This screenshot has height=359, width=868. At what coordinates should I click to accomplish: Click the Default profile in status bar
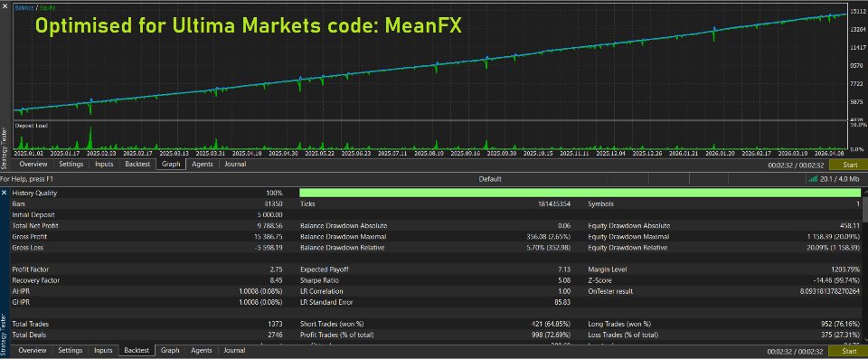pyautogui.click(x=490, y=179)
